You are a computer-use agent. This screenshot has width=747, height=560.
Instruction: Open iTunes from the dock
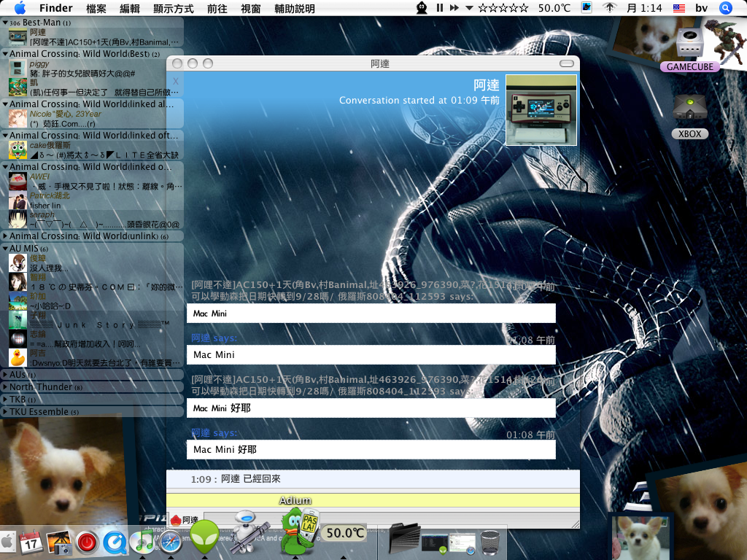tap(142, 542)
